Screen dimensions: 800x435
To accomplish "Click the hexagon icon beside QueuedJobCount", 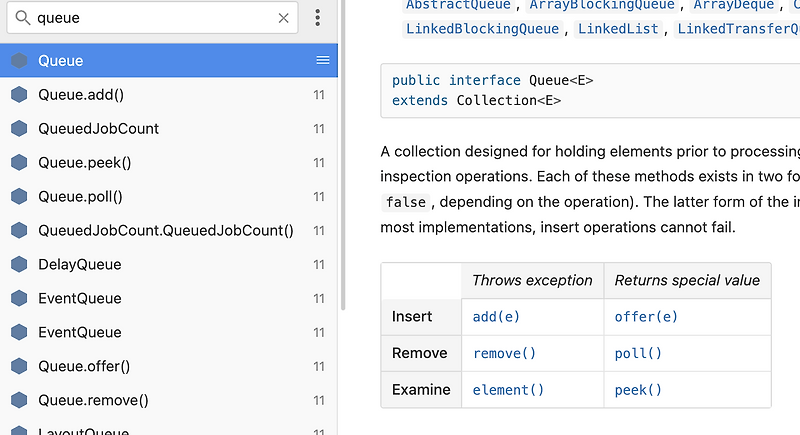I will [x=19, y=129].
